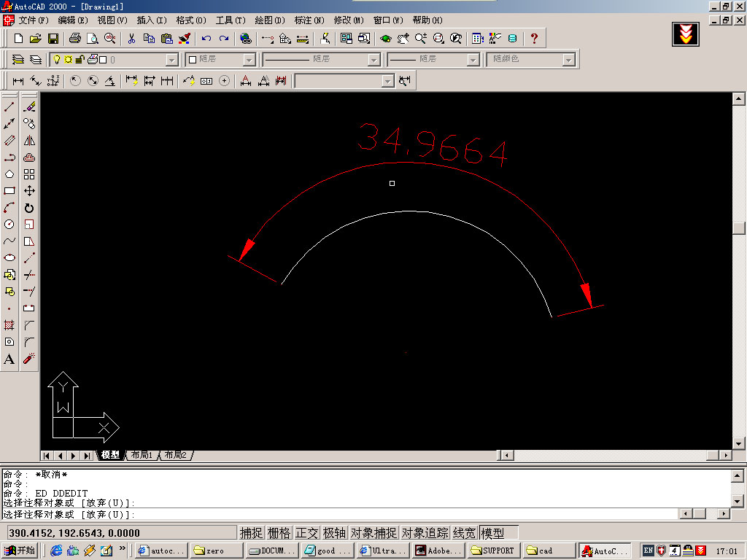Toggle 正交 ortho mode in status bar
Image resolution: width=747 pixels, height=560 pixels.
click(x=306, y=533)
